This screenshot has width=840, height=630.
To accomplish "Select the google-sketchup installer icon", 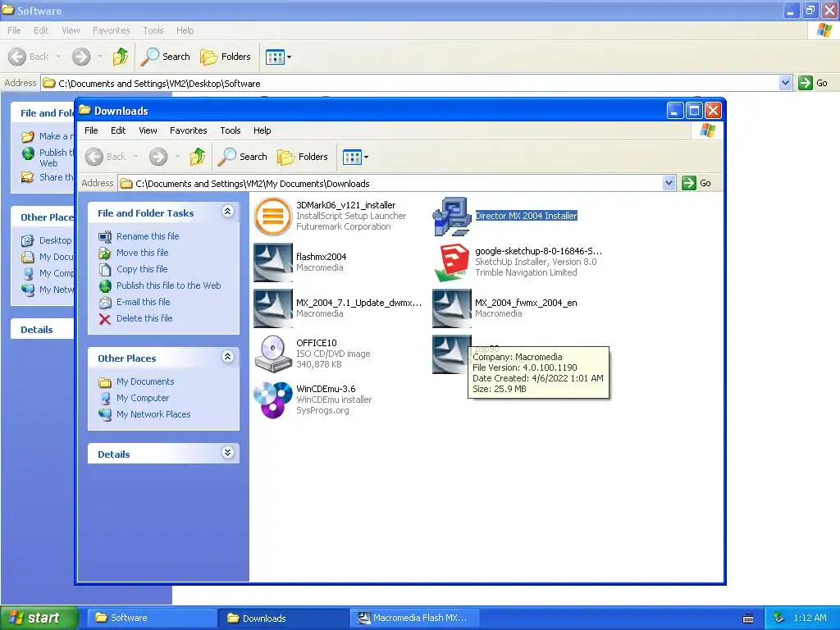I will point(452,262).
